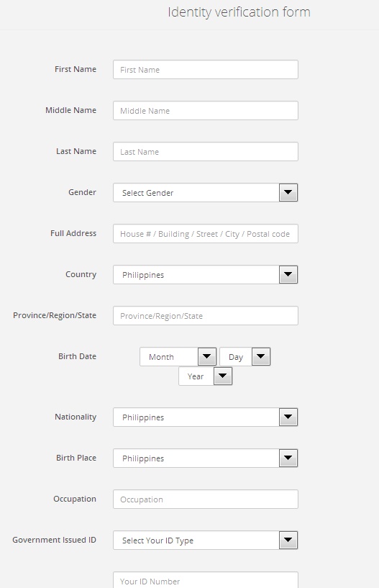Viewport: 379px width, 588px height.
Task: Click the Your ID Number field
Action: tap(206, 580)
